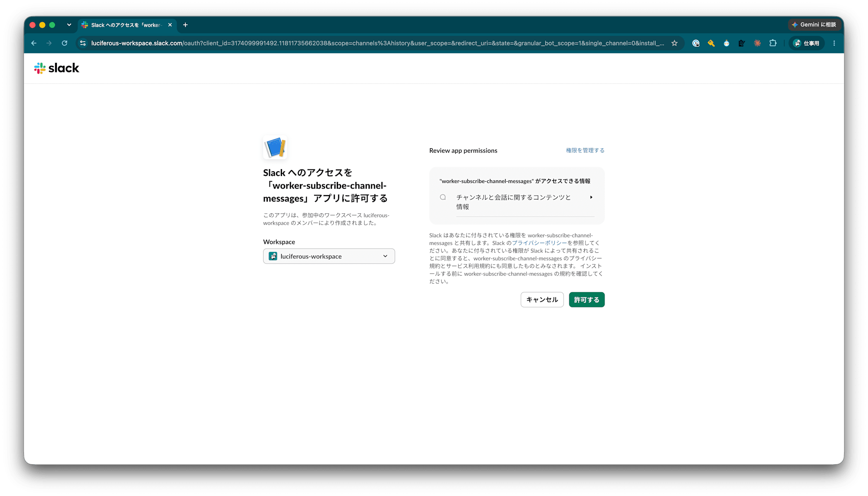This screenshot has width=868, height=496.
Task: Go back to the previous page
Action: 34,43
